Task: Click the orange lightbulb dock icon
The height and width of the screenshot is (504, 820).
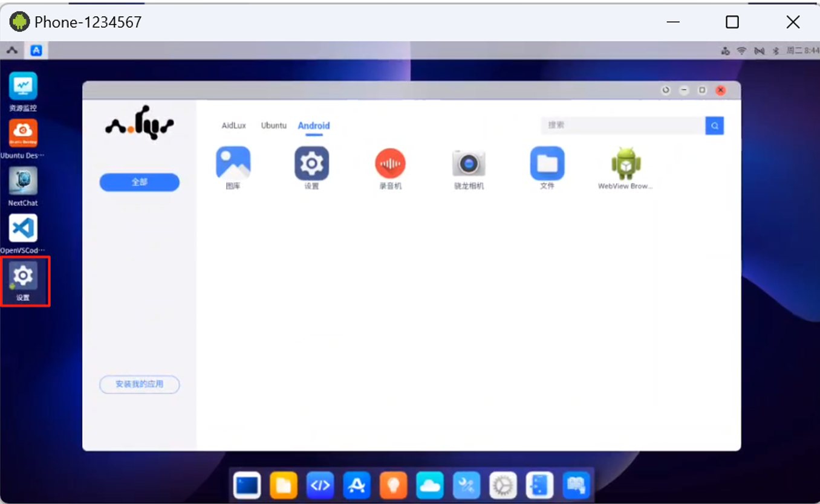Action: click(x=393, y=485)
